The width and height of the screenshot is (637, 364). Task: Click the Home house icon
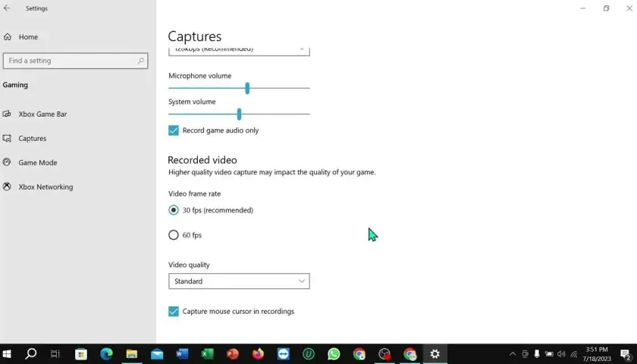pos(8,37)
